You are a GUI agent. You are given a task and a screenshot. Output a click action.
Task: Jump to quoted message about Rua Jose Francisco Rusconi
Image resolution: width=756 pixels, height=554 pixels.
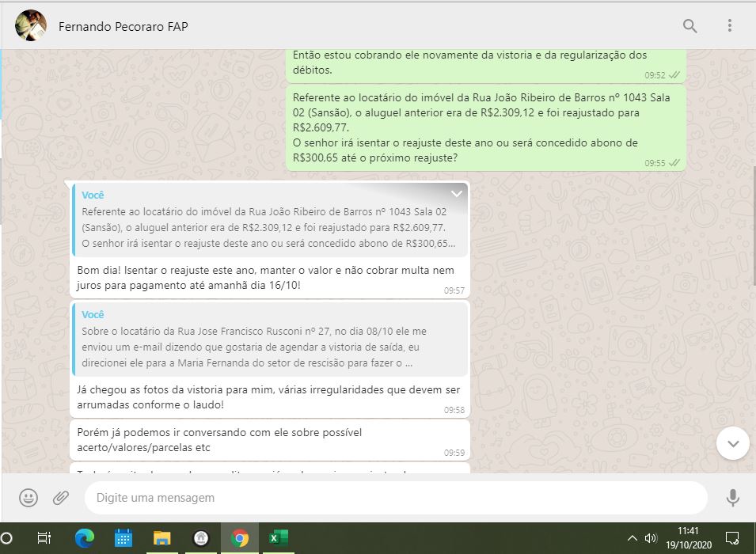(269, 339)
